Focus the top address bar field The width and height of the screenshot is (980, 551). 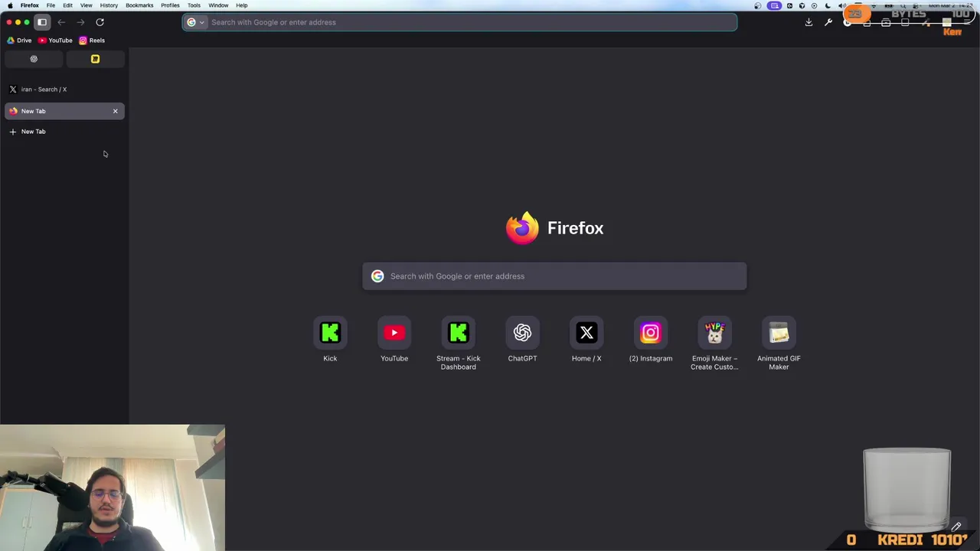pyautogui.click(x=459, y=22)
